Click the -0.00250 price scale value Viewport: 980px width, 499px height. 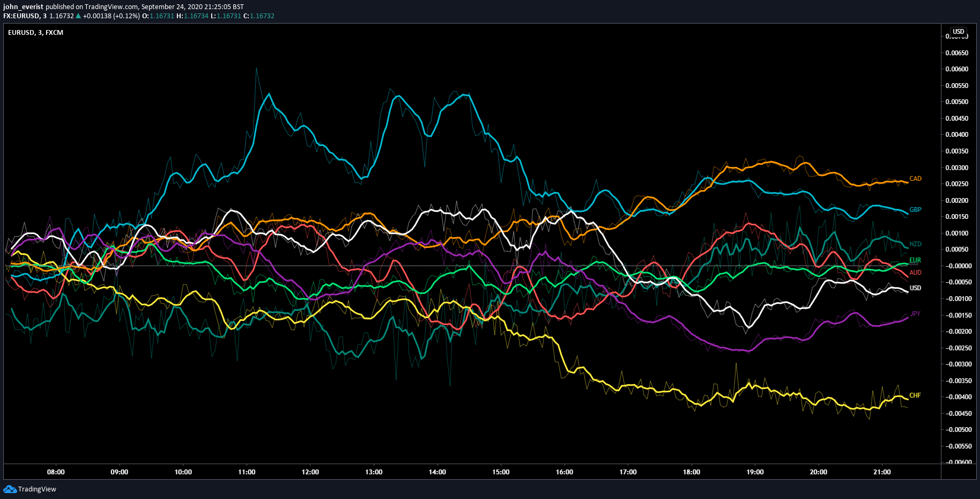point(958,348)
